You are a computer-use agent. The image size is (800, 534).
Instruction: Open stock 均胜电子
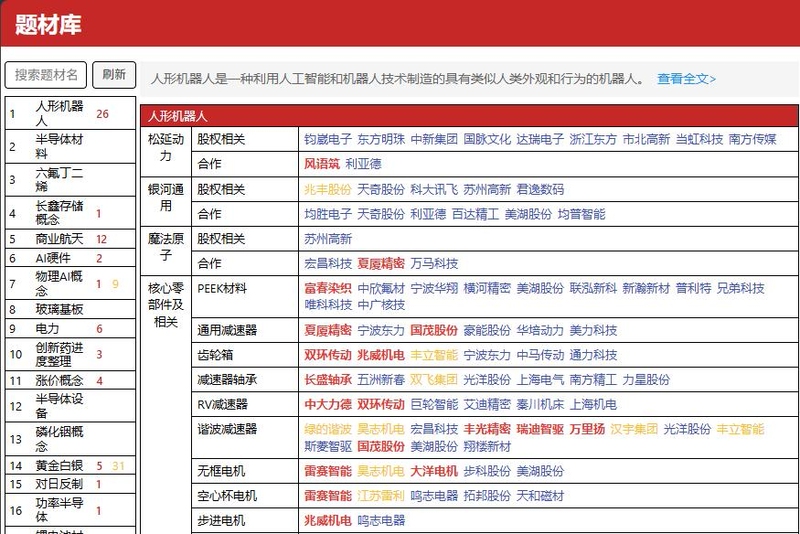(328, 214)
